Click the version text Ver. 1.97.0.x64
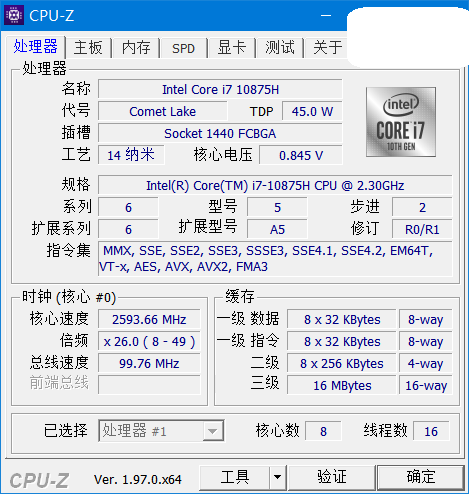This screenshot has height=494, width=469. (138, 479)
